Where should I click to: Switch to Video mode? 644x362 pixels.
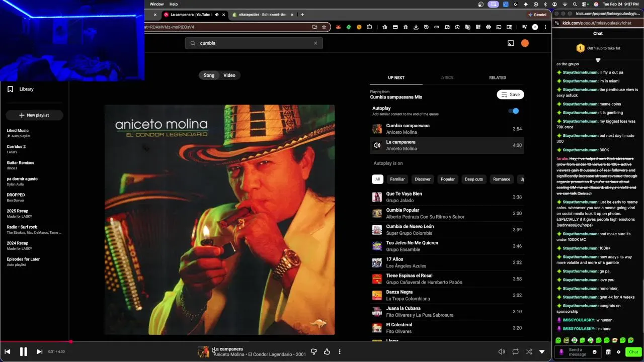[229, 75]
